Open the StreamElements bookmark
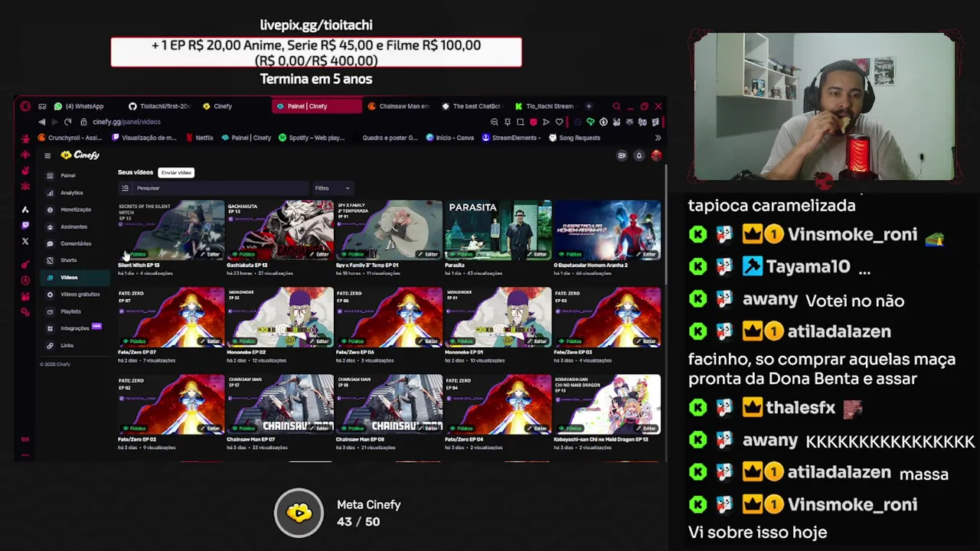Screen dimensions: 980x551 point(511,138)
